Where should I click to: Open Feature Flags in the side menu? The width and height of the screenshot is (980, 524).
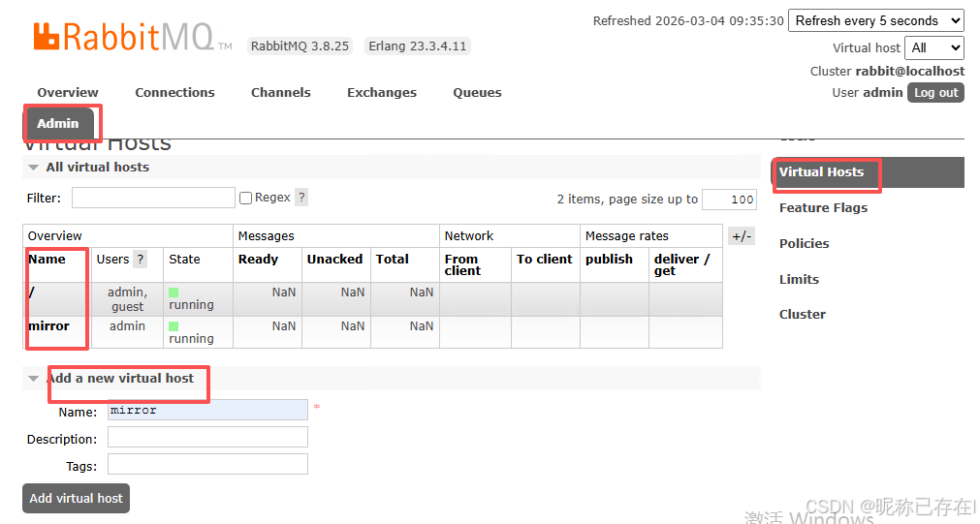coord(823,208)
